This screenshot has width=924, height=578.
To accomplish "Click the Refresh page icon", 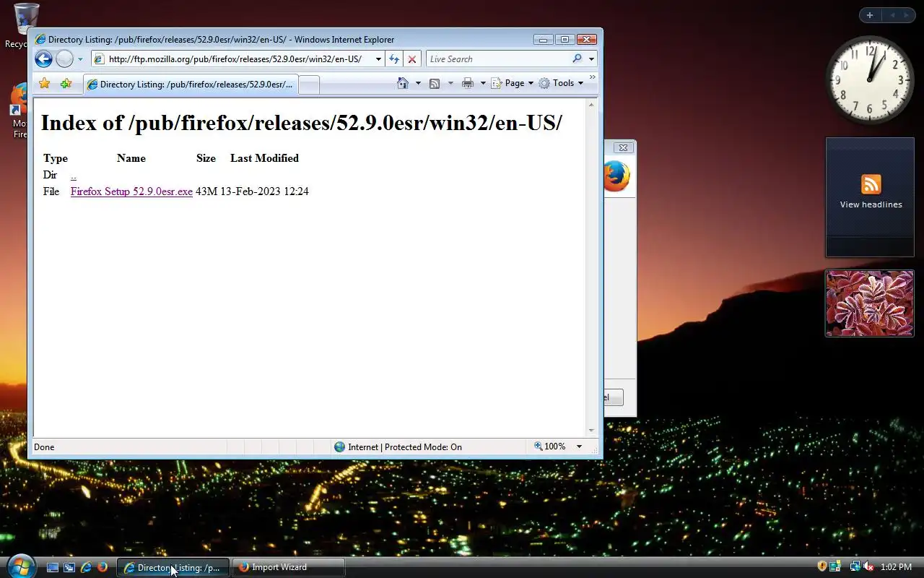I will (x=394, y=59).
